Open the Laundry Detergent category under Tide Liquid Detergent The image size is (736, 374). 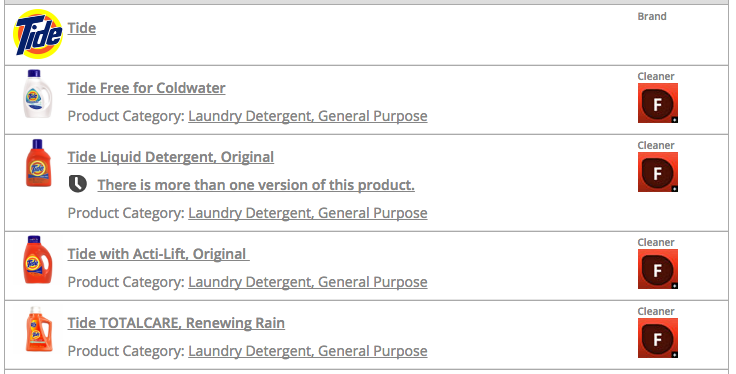click(308, 213)
